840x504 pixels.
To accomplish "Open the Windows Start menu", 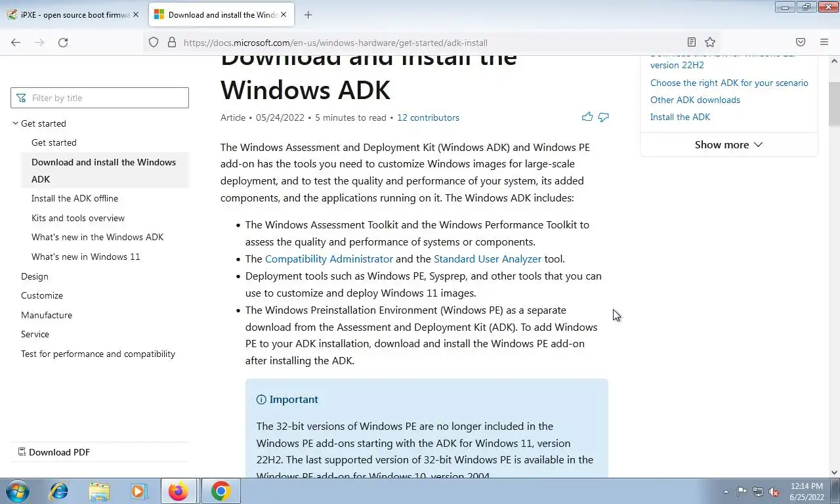I will point(18,491).
